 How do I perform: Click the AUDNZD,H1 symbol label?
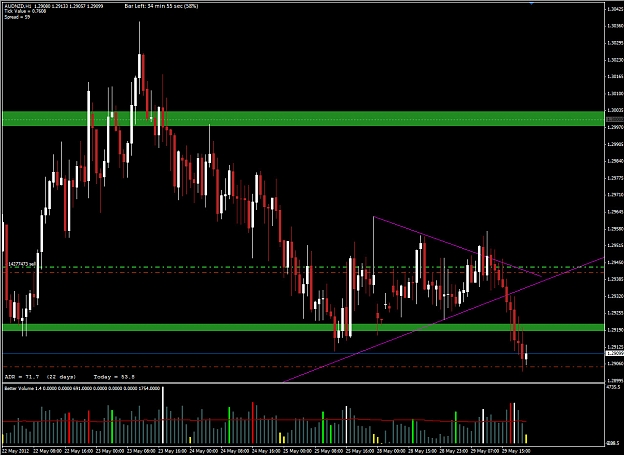(17, 6)
